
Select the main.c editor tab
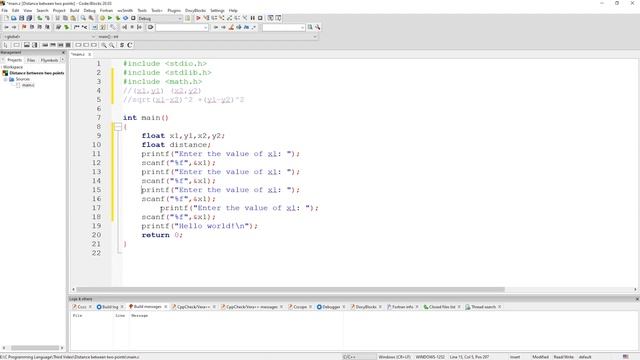coord(78,54)
